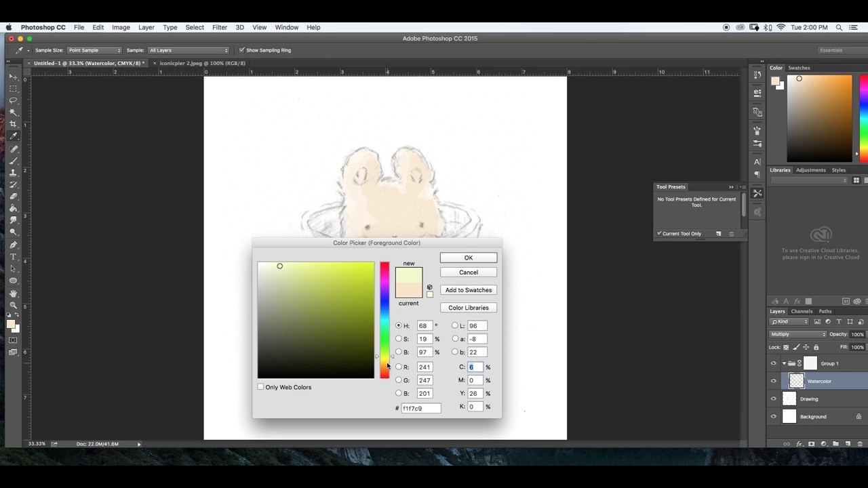The width and height of the screenshot is (868, 488).
Task: Collapse the Group 1 layer folder
Action: click(784, 363)
